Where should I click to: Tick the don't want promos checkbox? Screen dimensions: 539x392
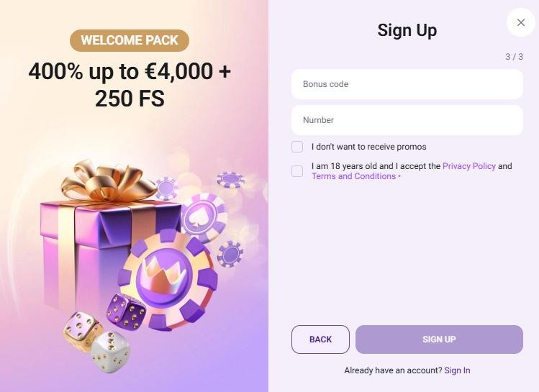(297, 147)
